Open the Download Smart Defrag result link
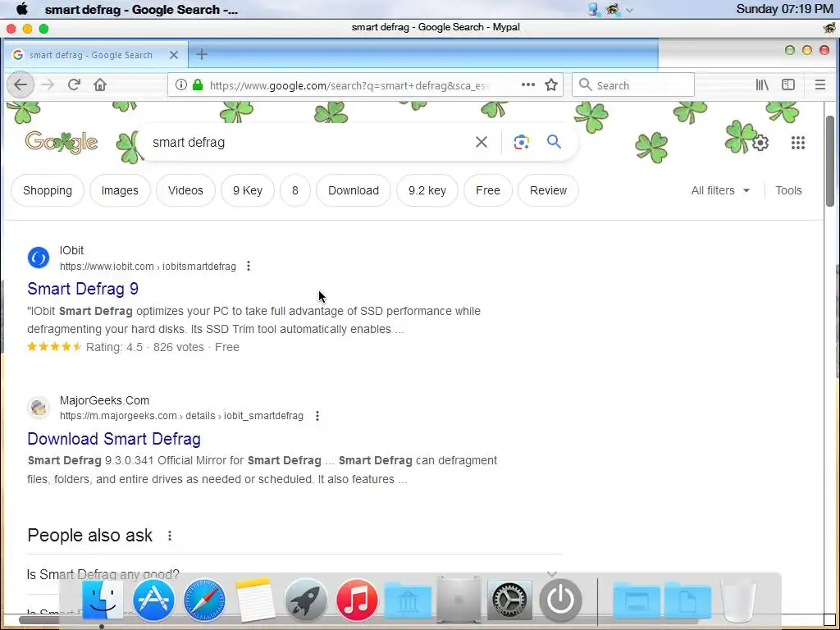The image size is (840, 630). (x=113, y=439)
